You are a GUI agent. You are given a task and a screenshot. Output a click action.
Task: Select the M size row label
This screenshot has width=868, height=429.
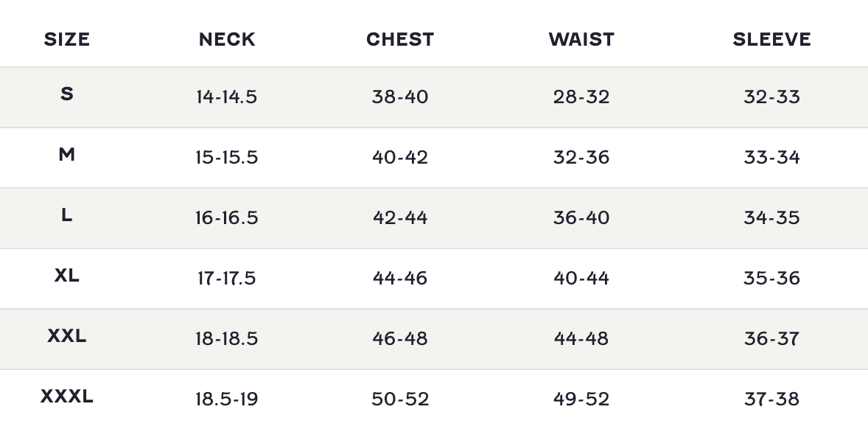[67, 155]
